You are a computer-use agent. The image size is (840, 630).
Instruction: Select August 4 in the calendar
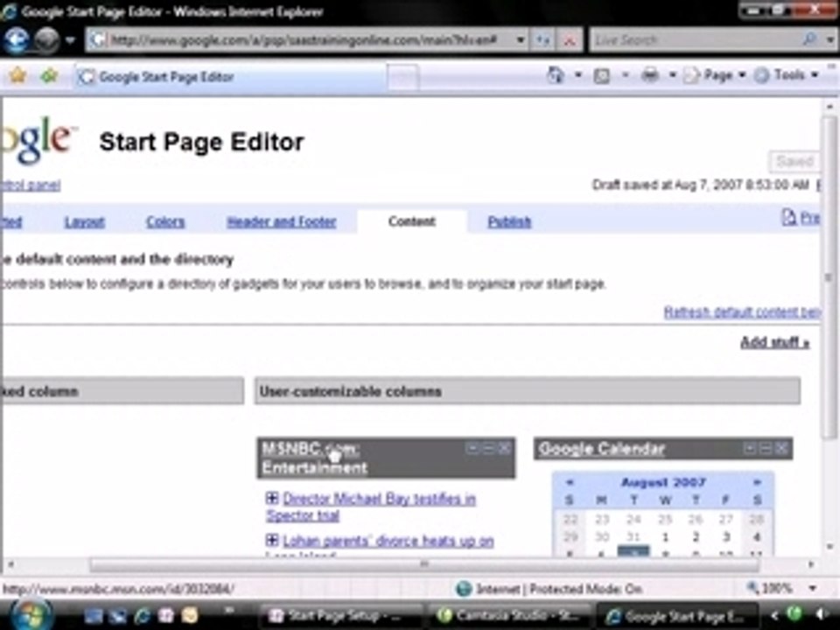coord(757,536)
